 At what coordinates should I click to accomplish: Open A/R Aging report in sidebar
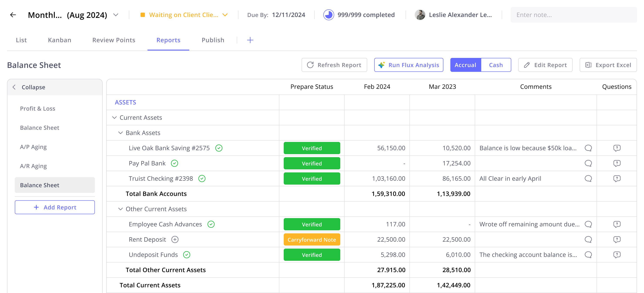pos(33,166)
